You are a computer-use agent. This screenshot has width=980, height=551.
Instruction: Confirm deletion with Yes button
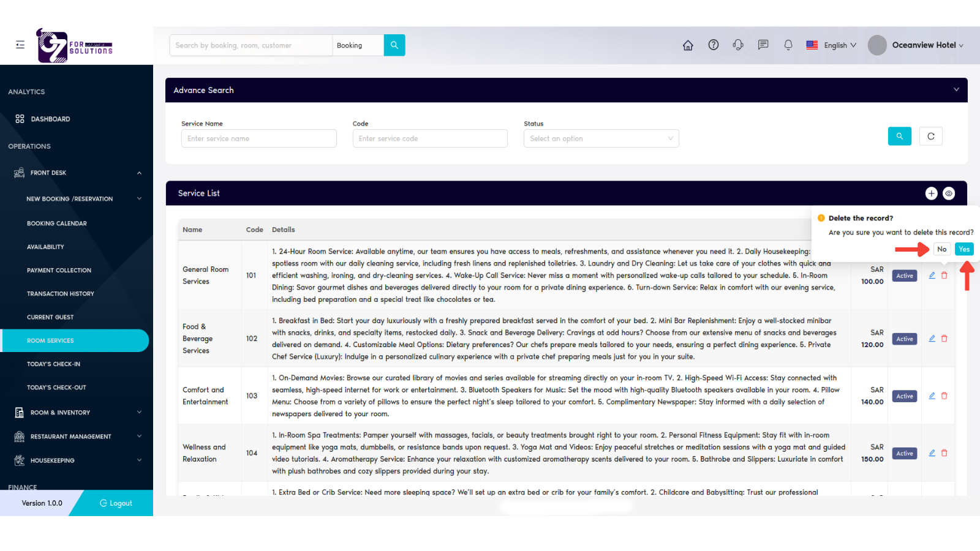(964, 249)
